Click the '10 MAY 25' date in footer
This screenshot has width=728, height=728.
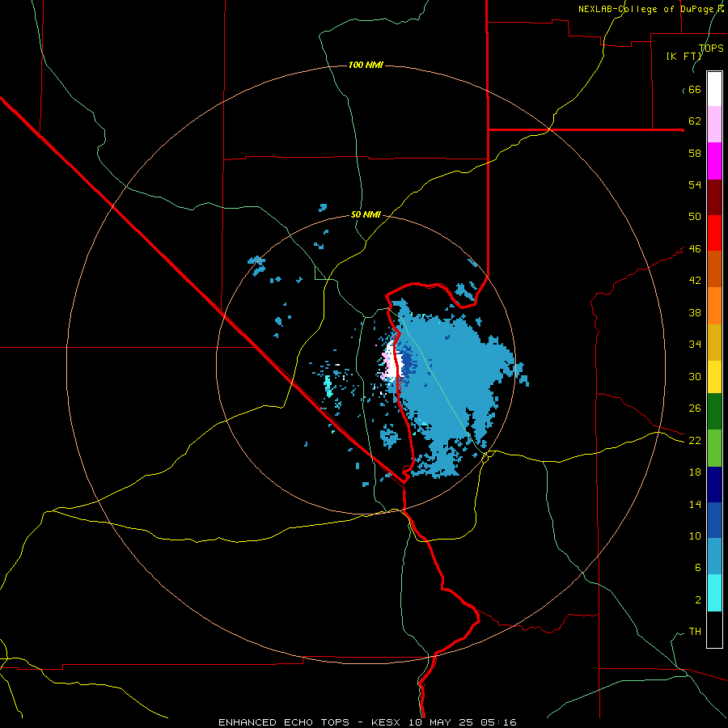441,722
